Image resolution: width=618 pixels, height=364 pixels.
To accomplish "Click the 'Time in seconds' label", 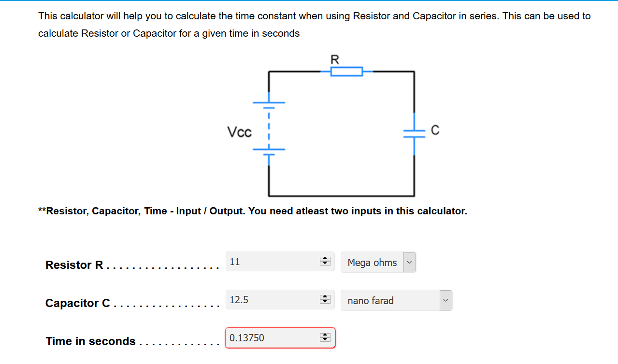I will [x=91, y=341].
